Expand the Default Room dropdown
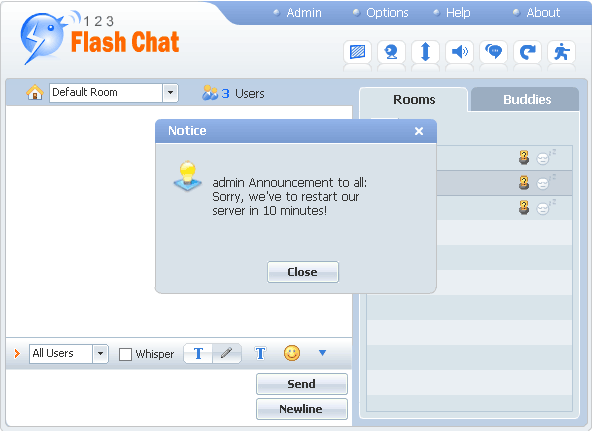 171,93
